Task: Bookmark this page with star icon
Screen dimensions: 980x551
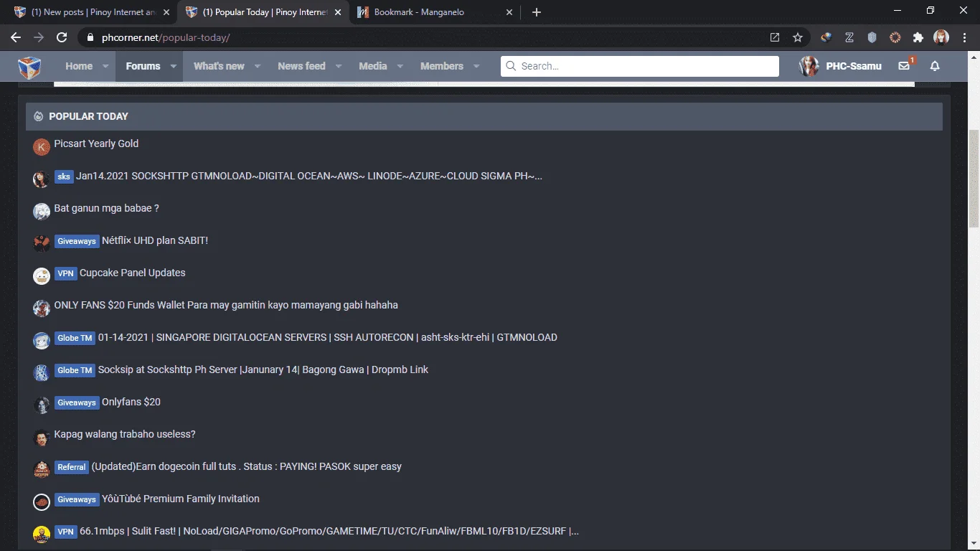Action: click(798, 37)
